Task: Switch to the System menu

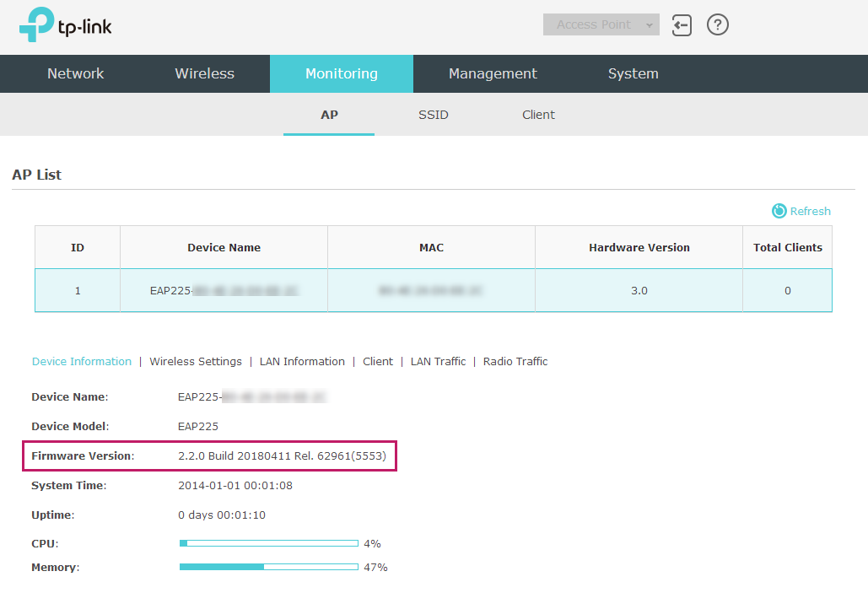Action: click(x=633, y=73)
